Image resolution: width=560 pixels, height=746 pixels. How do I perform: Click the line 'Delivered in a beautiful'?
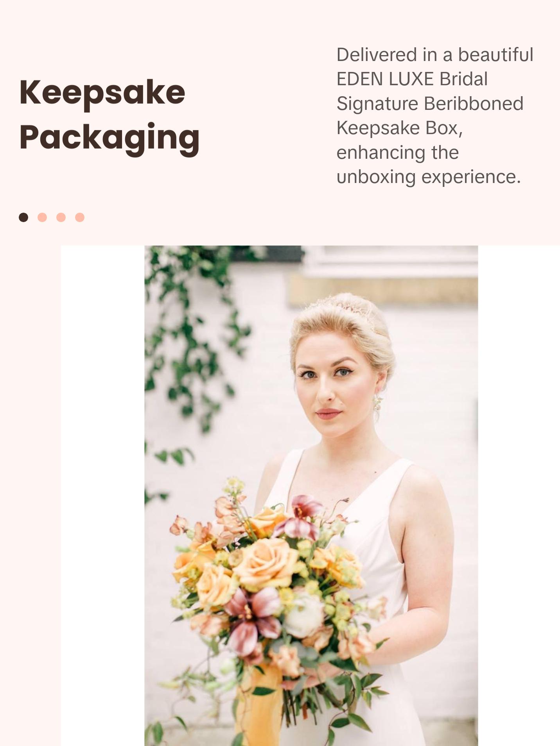coord(435,55)
